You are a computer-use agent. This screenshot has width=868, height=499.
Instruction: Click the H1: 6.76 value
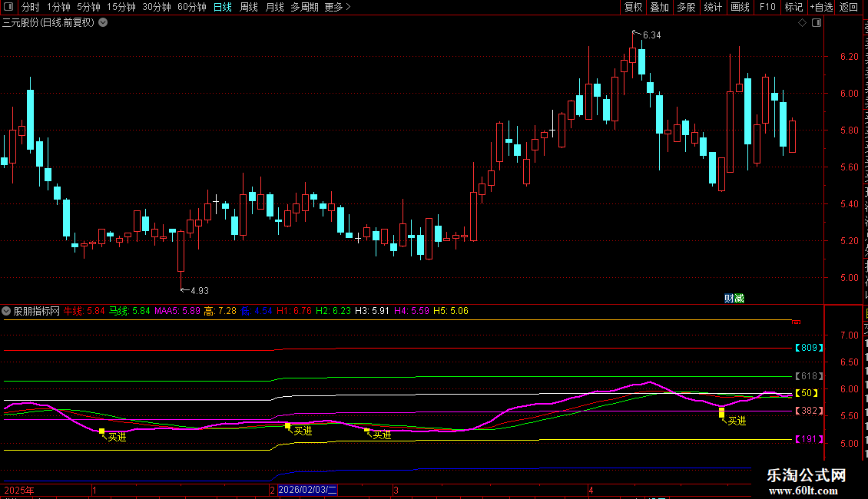click(x=294, y=311)
